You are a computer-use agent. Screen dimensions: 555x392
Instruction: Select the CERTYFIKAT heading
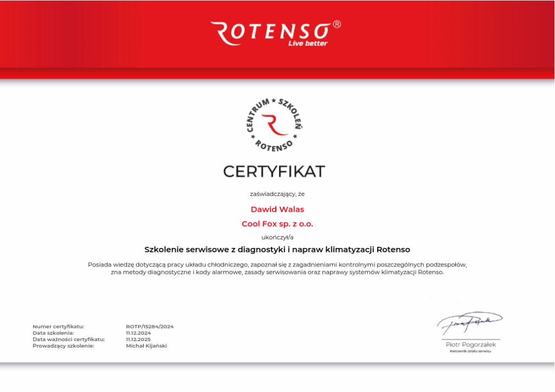coord(274,172)
